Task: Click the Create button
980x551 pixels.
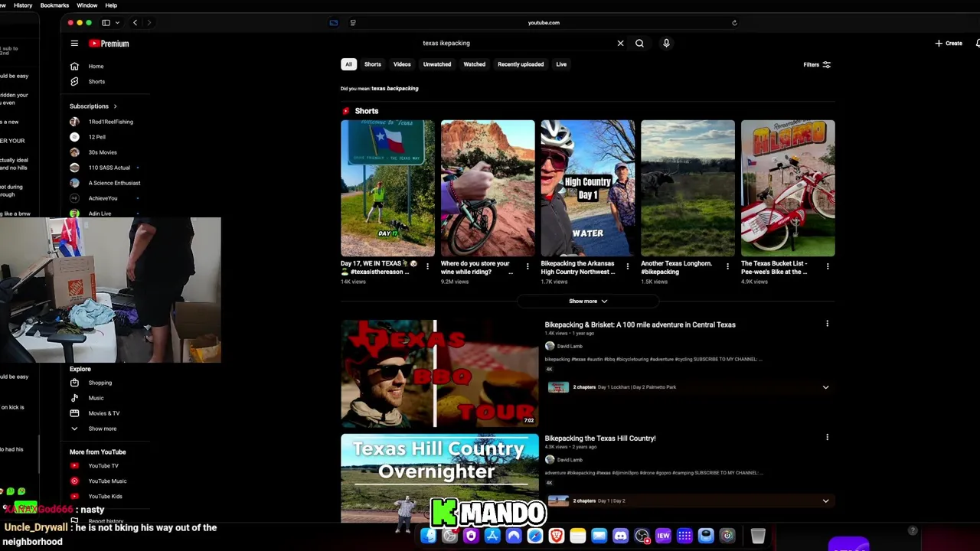Action: tap(949, 43)
